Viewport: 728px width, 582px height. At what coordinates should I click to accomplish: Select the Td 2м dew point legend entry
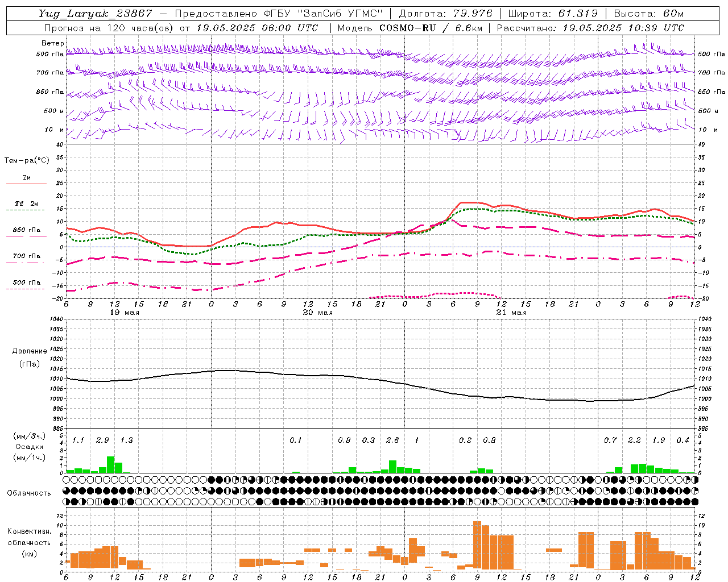pos(26,203)
